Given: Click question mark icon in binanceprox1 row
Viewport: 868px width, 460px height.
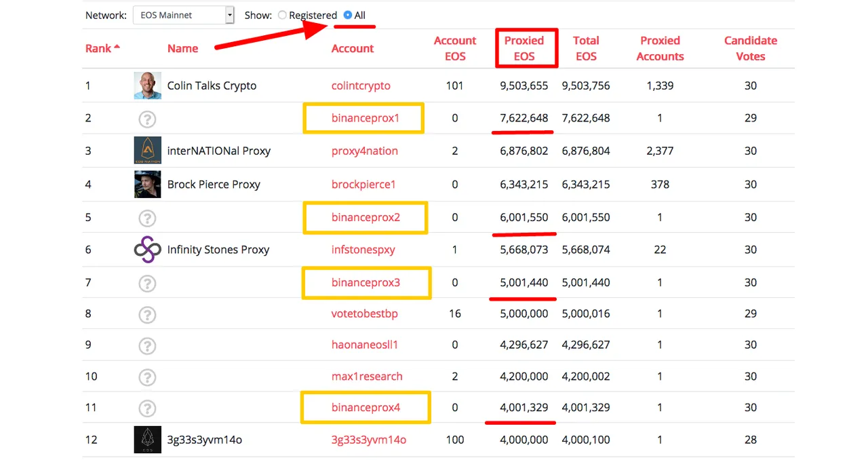Looking at the screenshot, I should click(147, 119).
